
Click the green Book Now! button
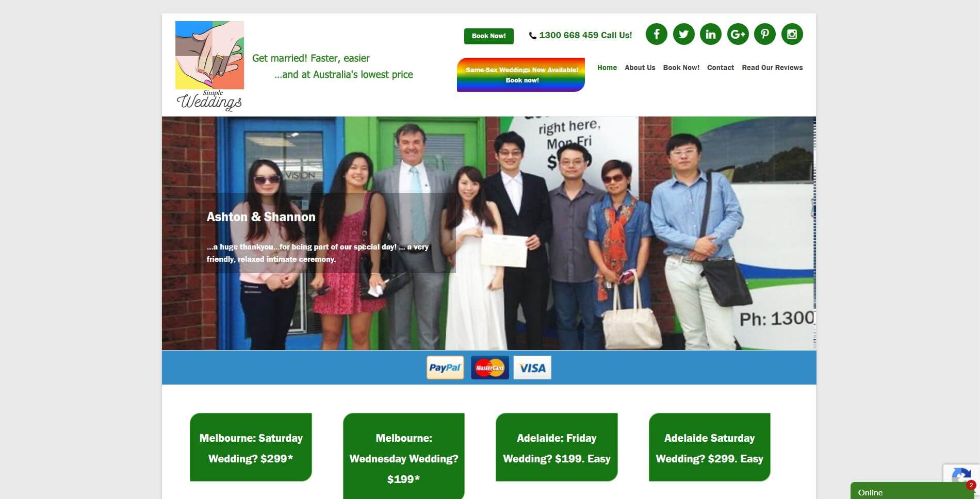[488, 36]
